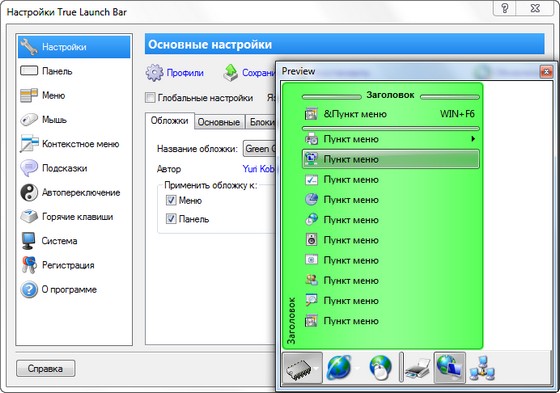Select the Подсказки speech bubble item
The image size is (560, 393).
(64, 168)
